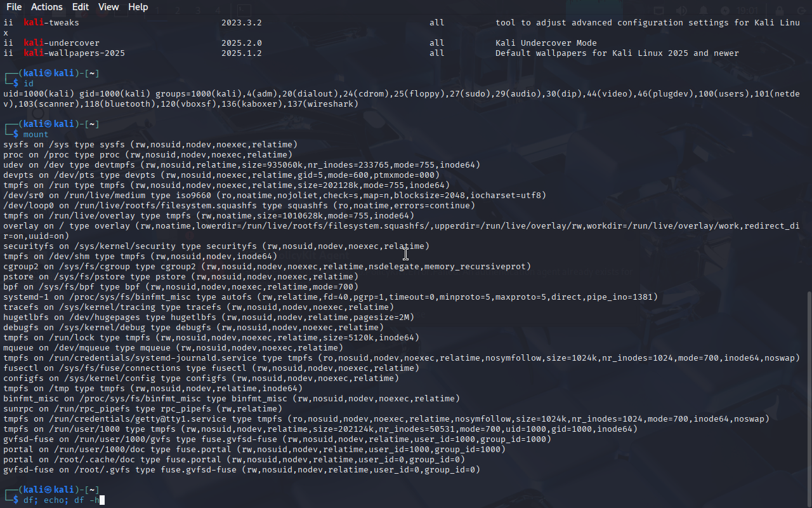Click version '2025.2.0' in package list

242,43
